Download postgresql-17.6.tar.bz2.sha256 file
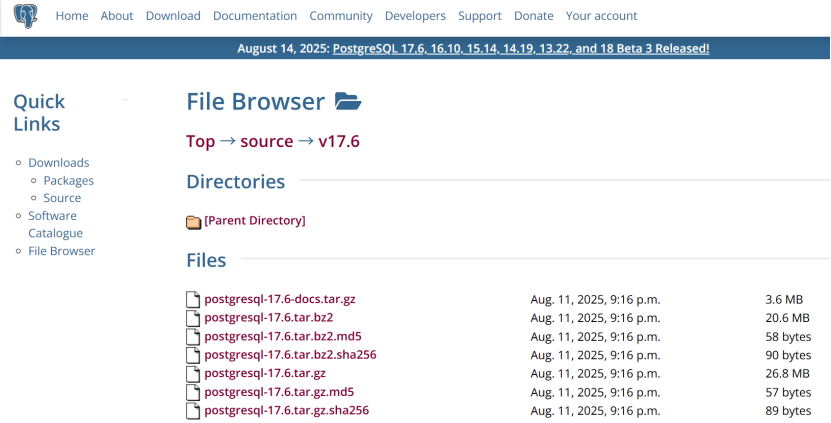831x423 pixels. point(290,355)
